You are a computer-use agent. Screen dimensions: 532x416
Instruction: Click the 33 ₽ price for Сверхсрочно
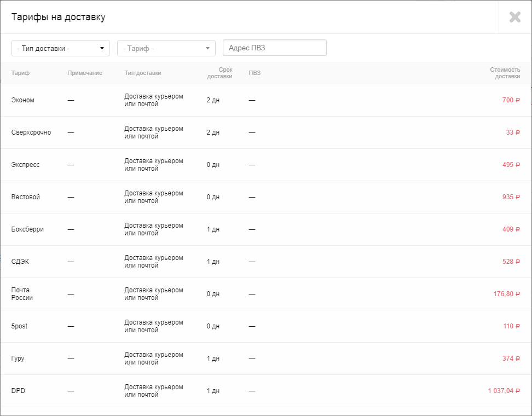[x=513, y=132]
